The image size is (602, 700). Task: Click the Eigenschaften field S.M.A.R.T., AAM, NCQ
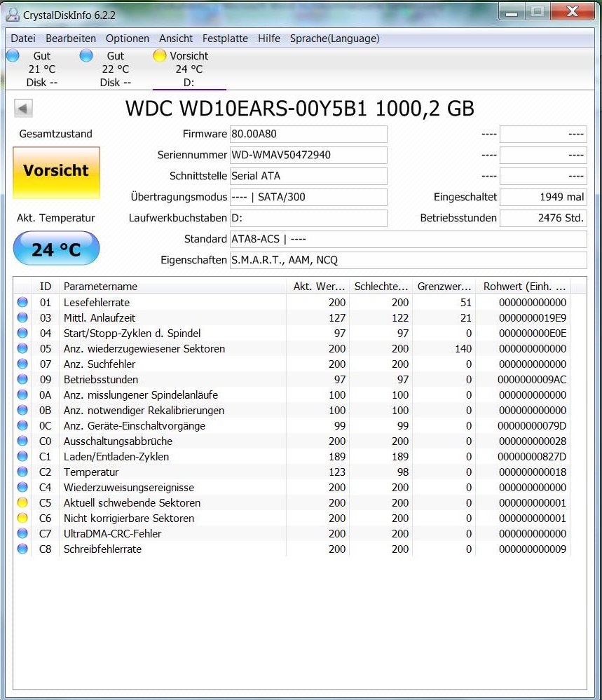coord(408,260)
